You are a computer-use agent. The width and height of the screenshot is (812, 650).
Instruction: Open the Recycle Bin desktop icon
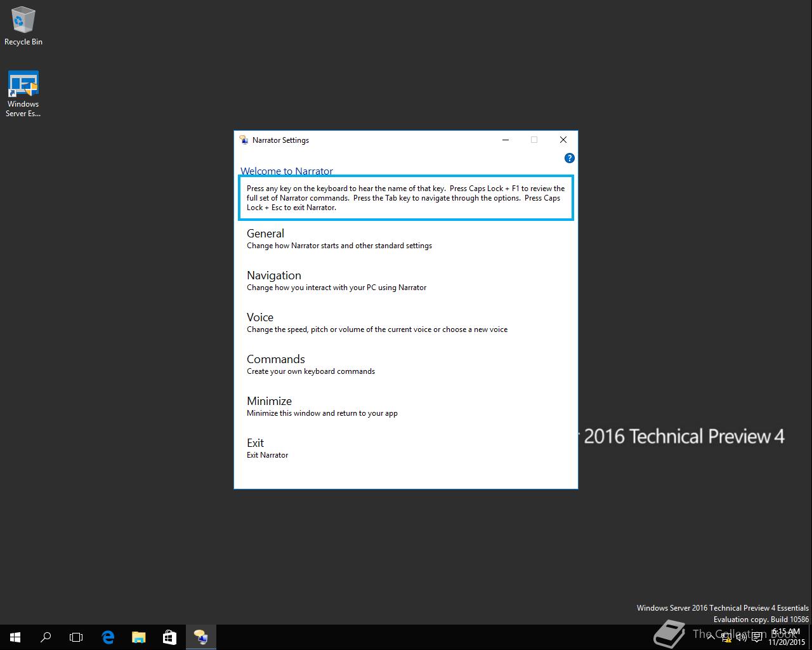tap(23, 26)
